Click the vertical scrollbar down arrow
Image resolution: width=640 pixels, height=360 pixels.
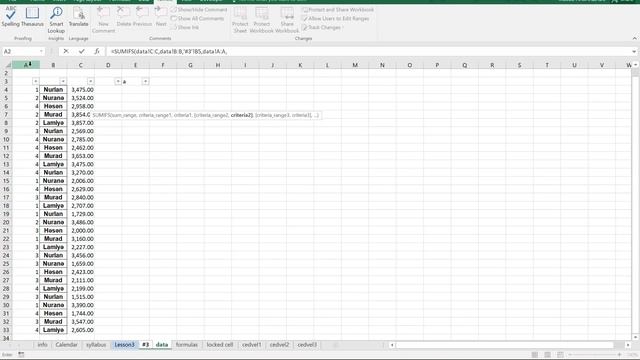tap(636, 337)
